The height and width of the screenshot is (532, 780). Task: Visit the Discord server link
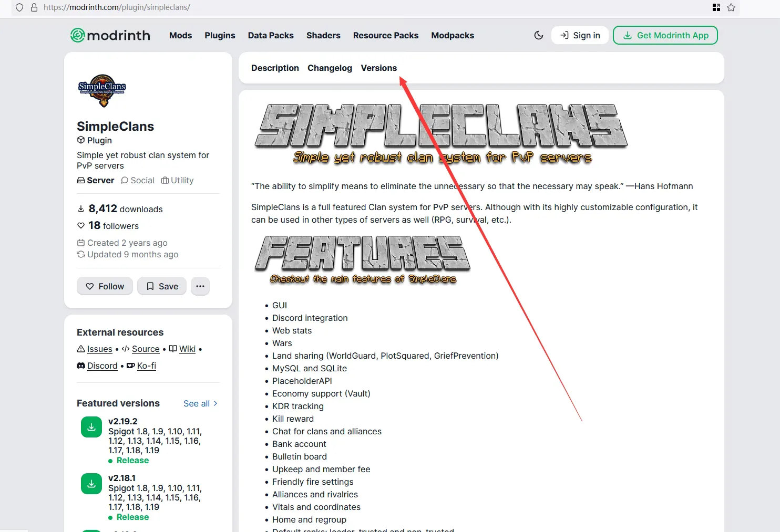point(102,366)
